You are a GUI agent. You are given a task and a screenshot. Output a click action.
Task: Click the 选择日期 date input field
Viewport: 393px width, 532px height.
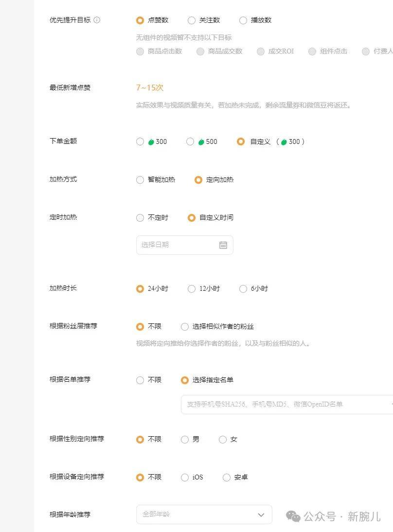178,245
